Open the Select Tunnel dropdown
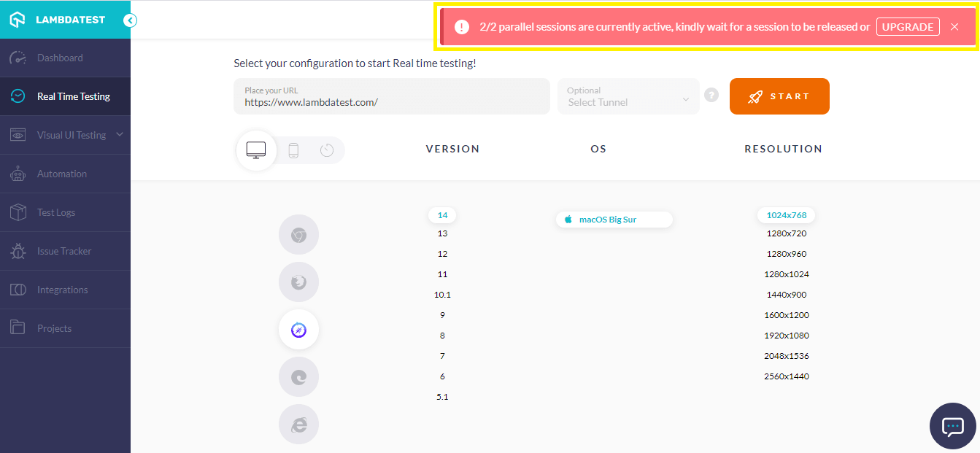 pyautogui.click(x=628, y=96)
